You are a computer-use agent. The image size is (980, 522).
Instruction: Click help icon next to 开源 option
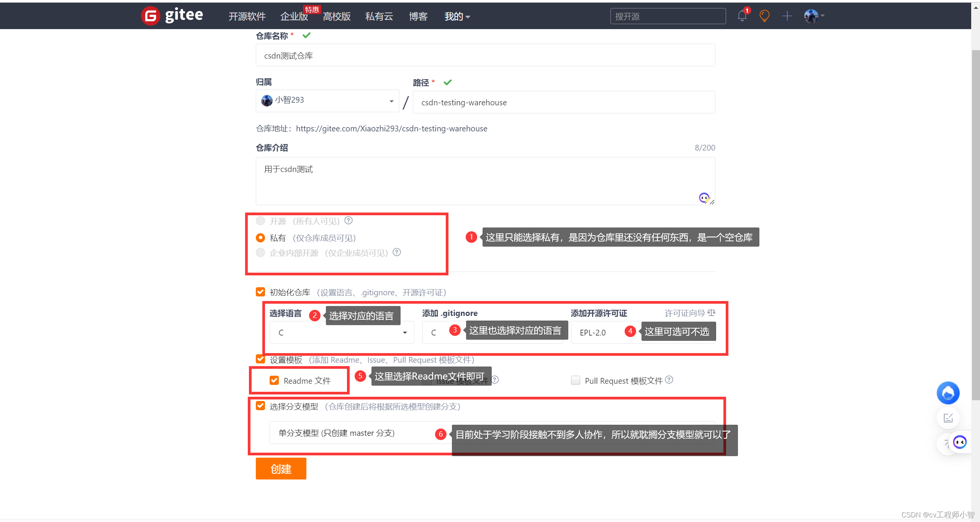click(348, 221)
